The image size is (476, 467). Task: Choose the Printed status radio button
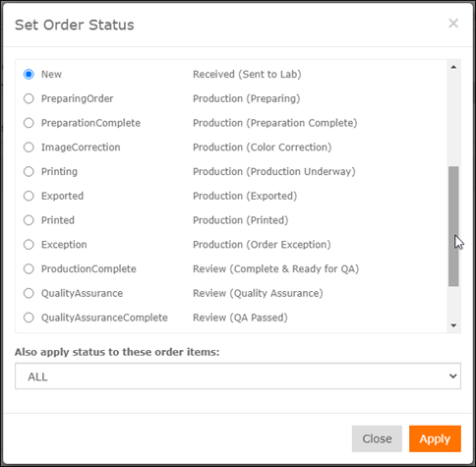(x=29, y=220)
